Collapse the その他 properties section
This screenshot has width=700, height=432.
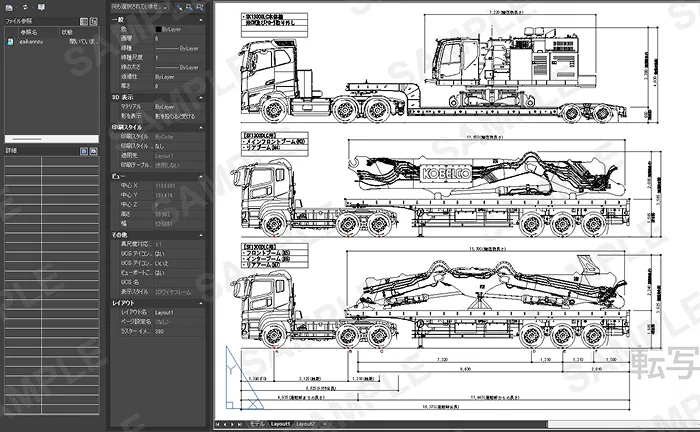[x=200, y=235]
